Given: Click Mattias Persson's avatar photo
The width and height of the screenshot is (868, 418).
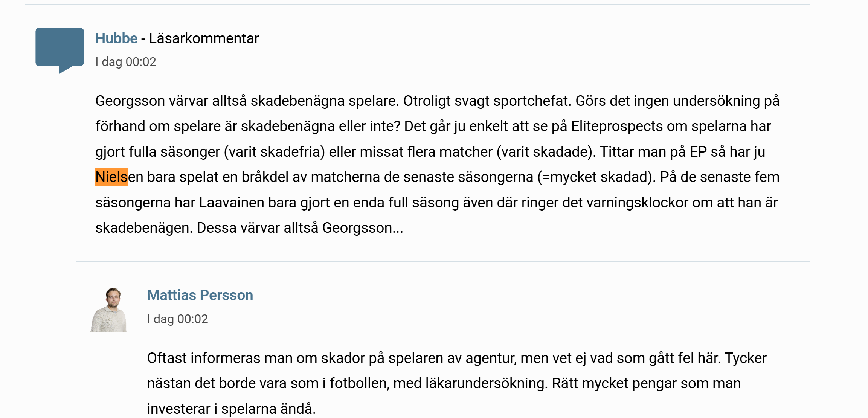Looking at the screenshot, I should pos(109,310).
